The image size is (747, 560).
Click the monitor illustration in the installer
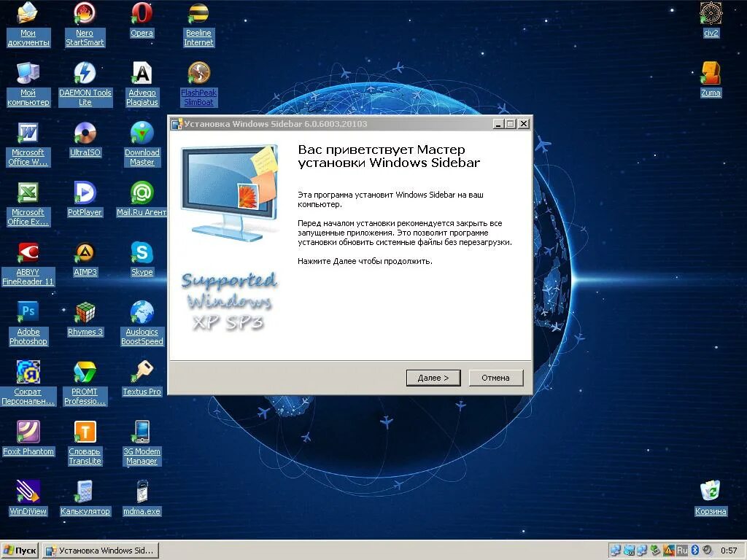tap(228, 192)
